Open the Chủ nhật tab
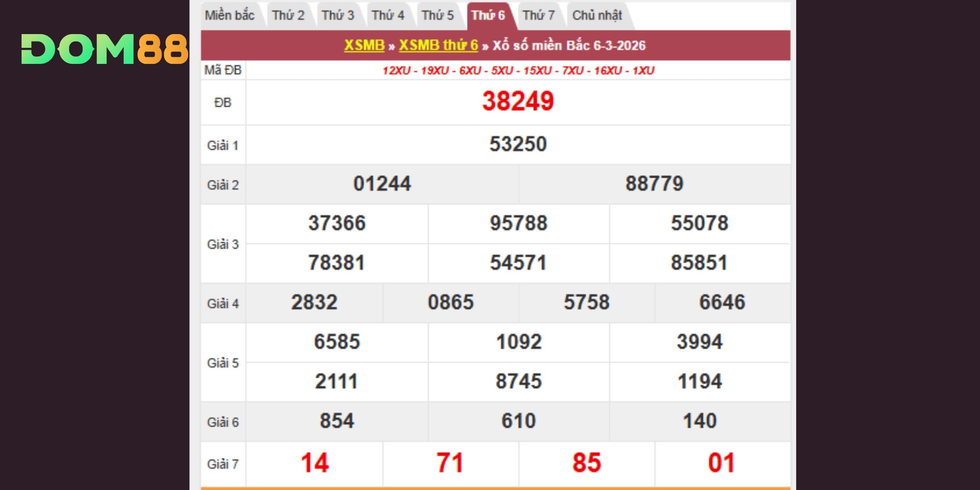Image resolution: width=980 pixels, height=490 pixels. [597, 16]
